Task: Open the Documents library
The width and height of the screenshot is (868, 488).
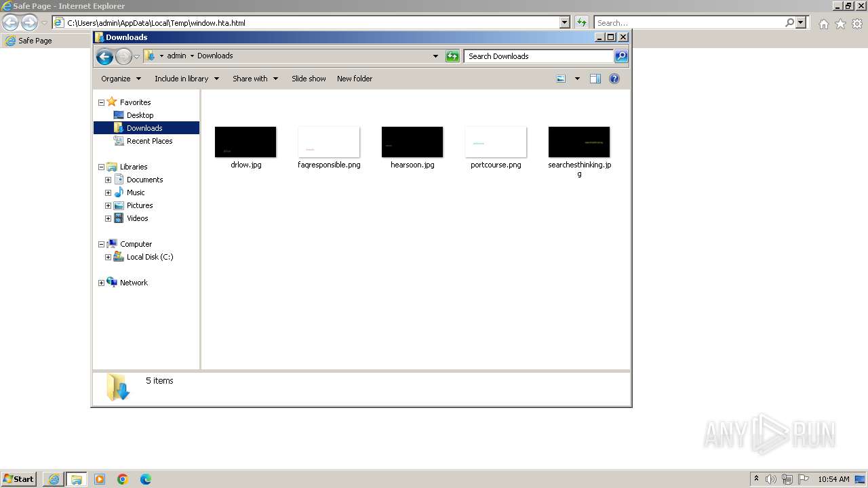Action: [x=144, y=180]
